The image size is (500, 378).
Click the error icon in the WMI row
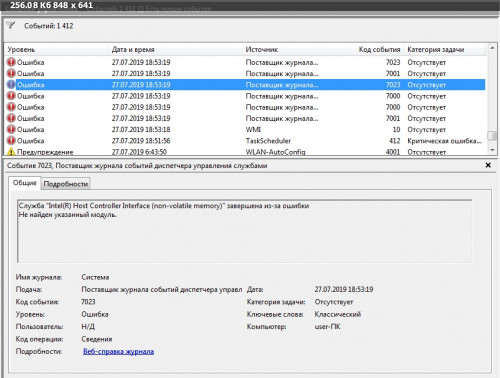pos(11,129)
